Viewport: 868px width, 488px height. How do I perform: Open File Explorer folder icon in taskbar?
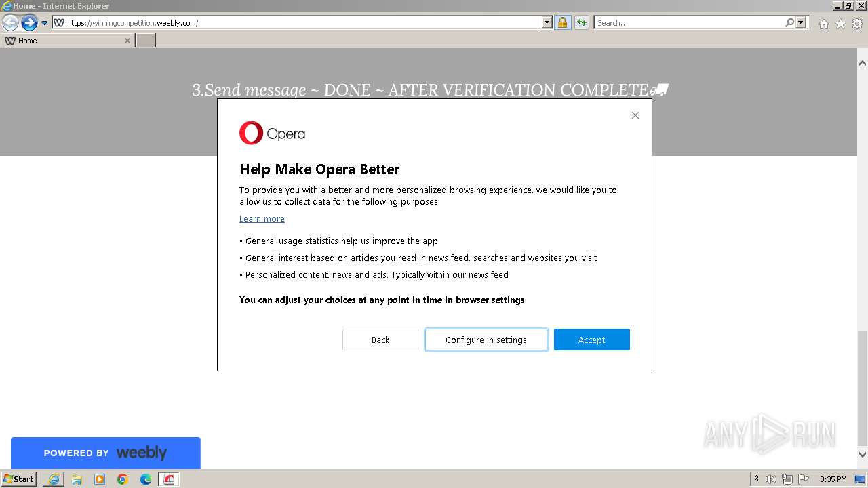click(x=77, y=479)
